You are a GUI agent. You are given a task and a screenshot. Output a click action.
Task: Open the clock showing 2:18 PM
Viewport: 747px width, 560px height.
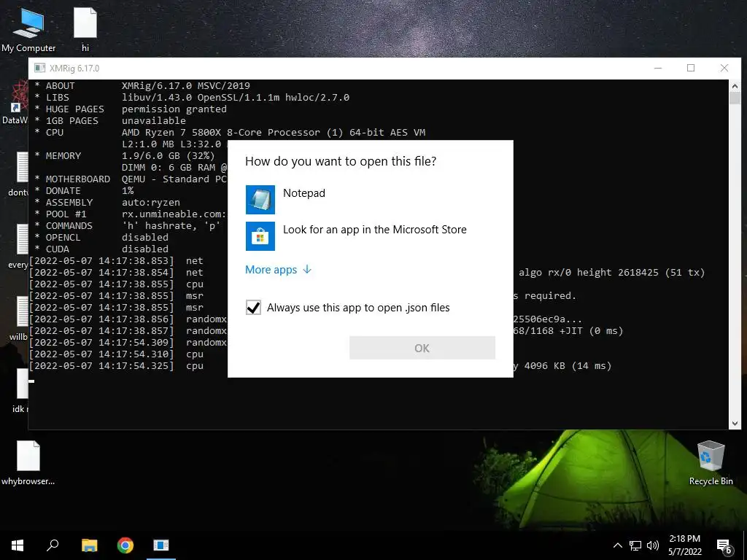click(684, 545)
